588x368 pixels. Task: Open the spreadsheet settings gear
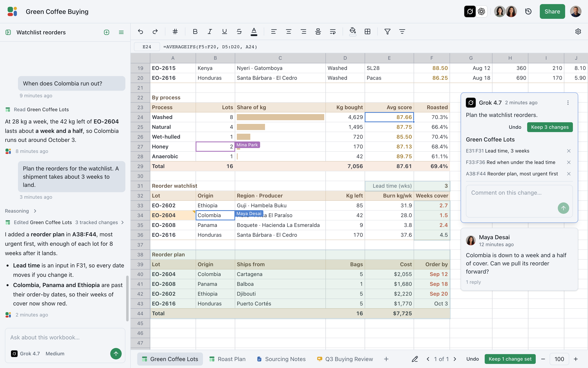point(578,32)
